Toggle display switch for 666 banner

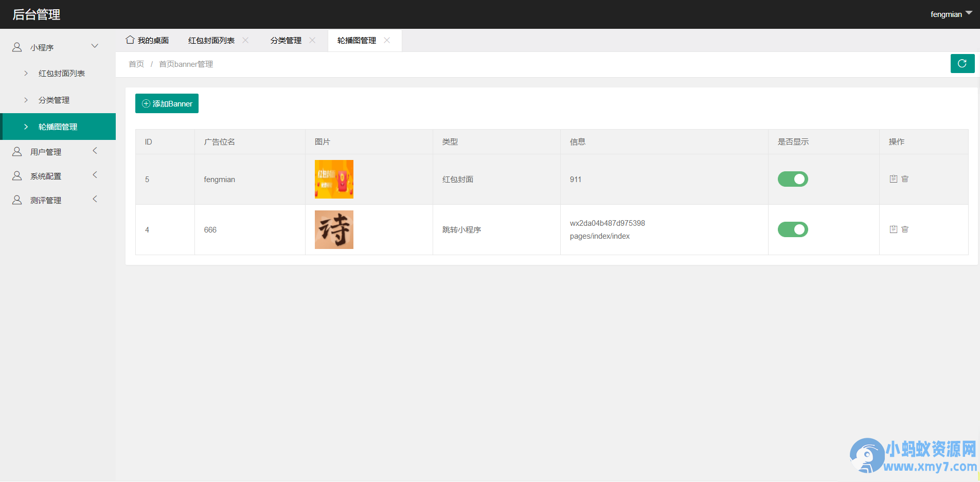793,229
